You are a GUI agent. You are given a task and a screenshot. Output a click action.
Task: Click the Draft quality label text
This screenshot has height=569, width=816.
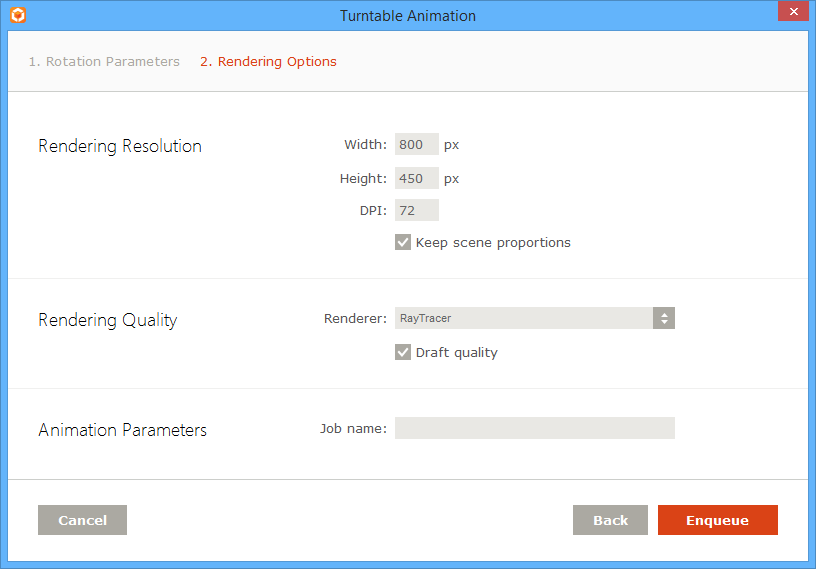[x=456, y=353]
